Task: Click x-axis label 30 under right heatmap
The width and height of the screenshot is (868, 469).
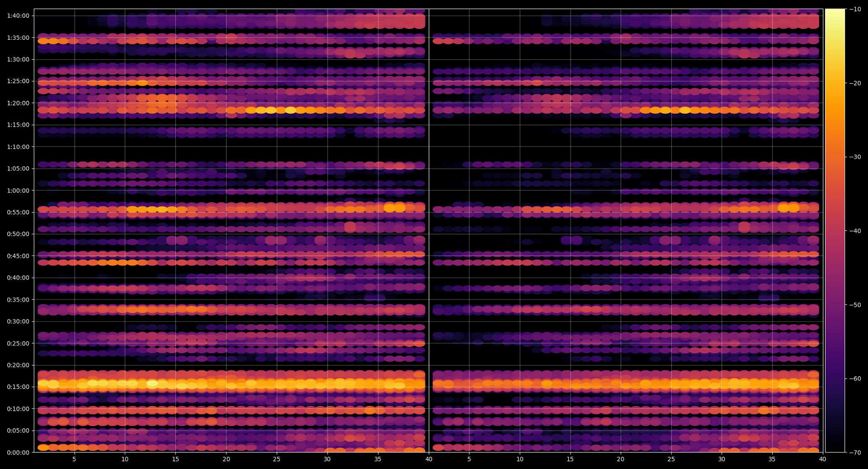Action: coord(722,459)
